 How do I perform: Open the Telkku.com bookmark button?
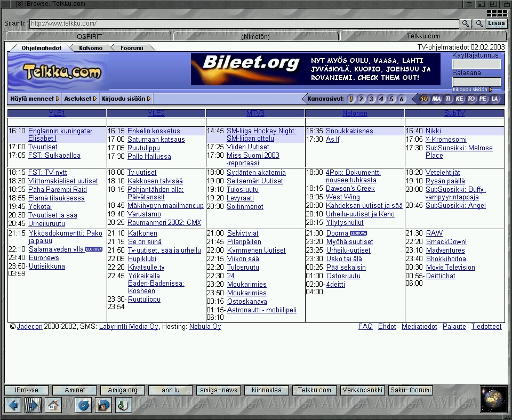click(315, 390)
